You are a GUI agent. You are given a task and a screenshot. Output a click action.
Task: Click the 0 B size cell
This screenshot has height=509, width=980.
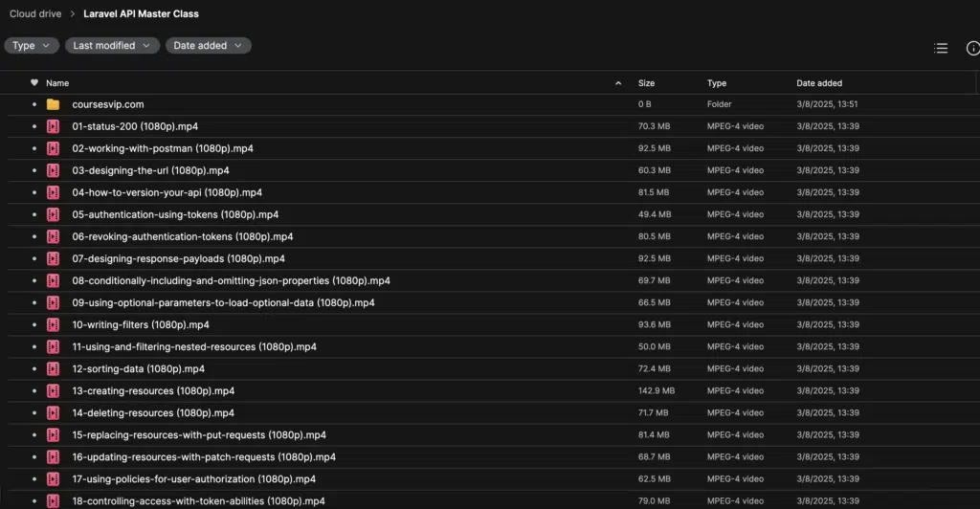point(644,104)
